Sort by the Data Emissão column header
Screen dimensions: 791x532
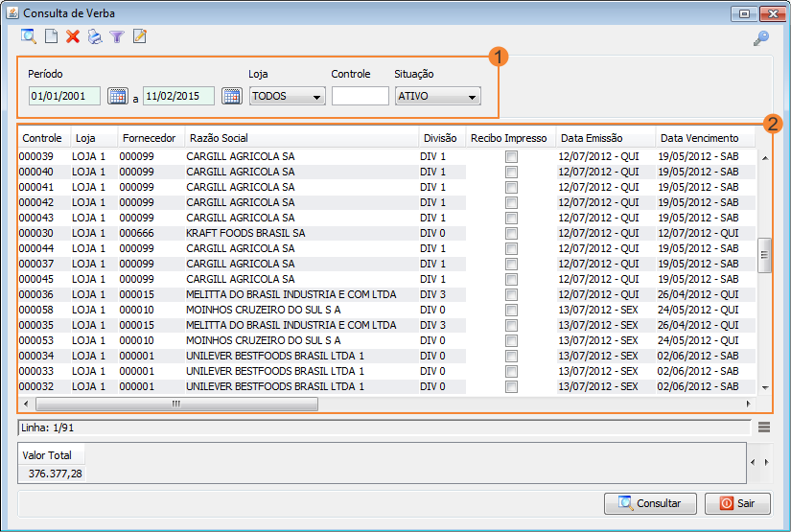pos(605,138)
